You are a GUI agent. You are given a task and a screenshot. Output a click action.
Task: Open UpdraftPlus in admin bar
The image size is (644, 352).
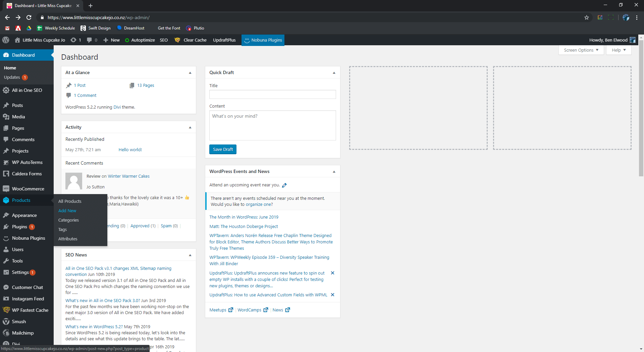click(224, 40)
